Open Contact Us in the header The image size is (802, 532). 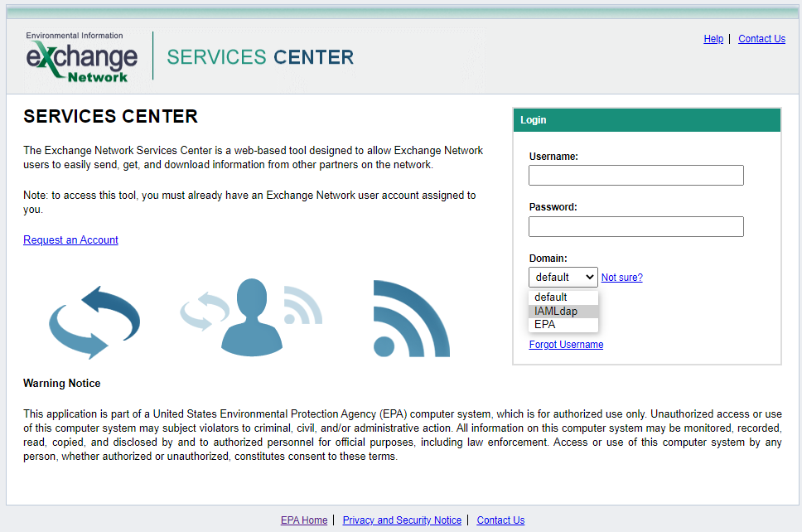[761, 39]
